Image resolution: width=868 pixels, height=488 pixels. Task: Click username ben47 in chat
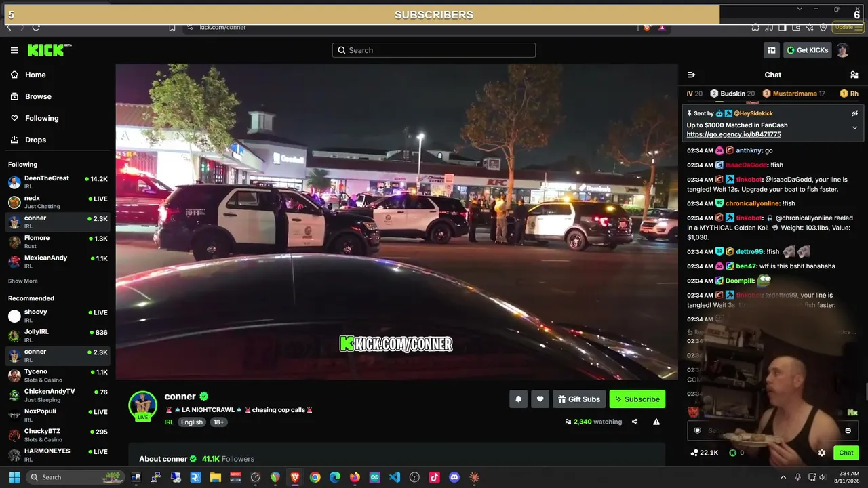(x=746, y=266)
